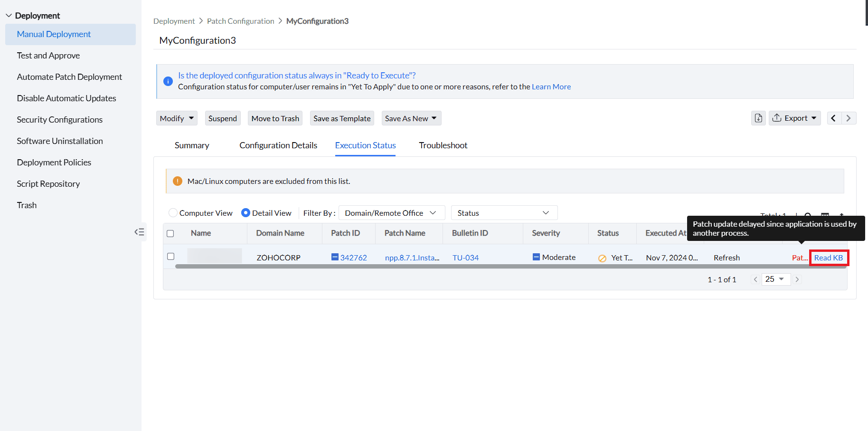Click the Patch Configuration breadcrumb link
Image resolution: width=868 pixels, height=431 pixels.
point(241,21)
